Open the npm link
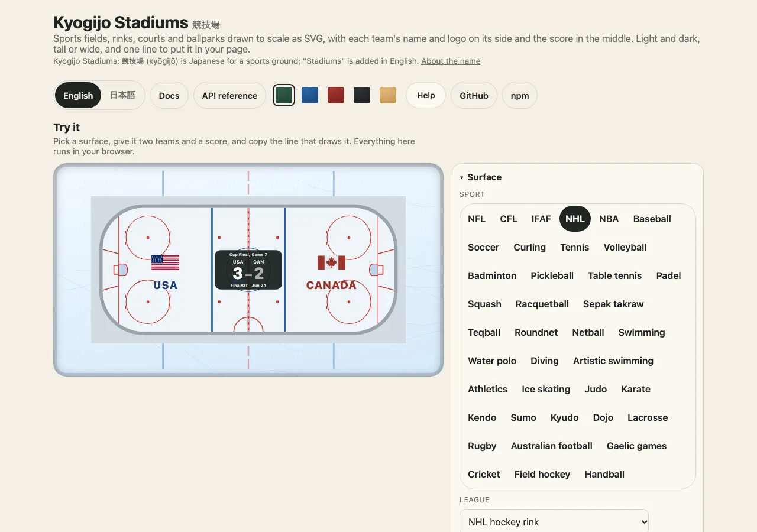The height and width of the screenshot is (532, 757). click(x=520, y=95)
